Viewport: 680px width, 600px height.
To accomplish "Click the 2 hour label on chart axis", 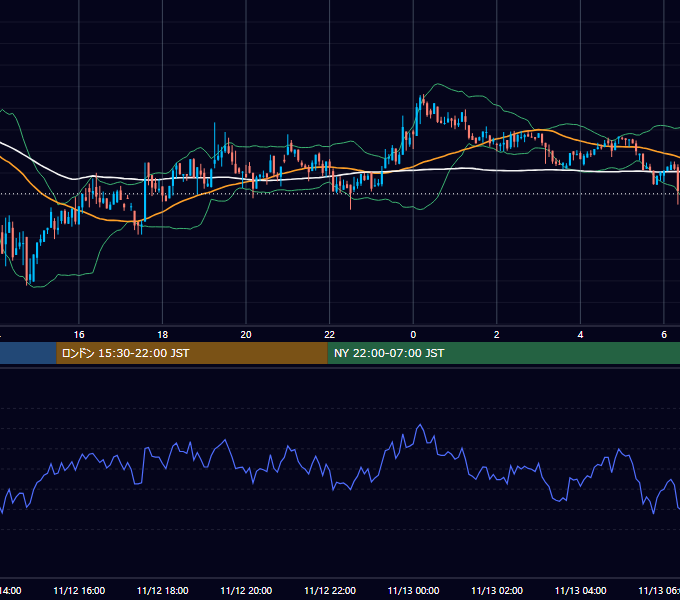I will [497, 335].
